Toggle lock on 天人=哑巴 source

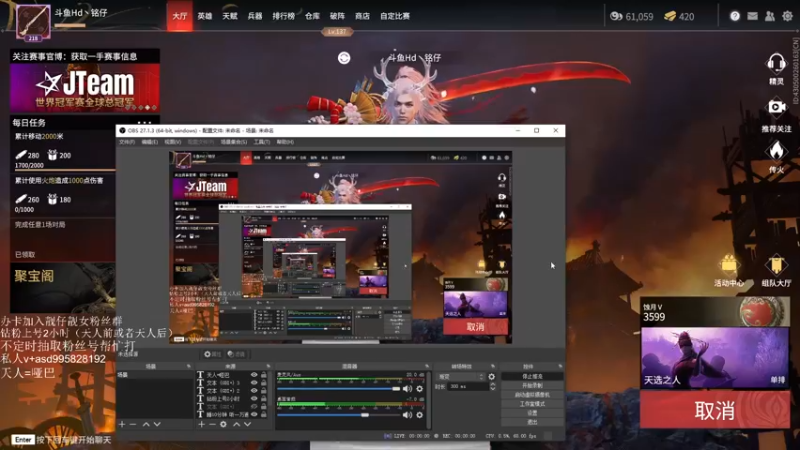point(264,374)
